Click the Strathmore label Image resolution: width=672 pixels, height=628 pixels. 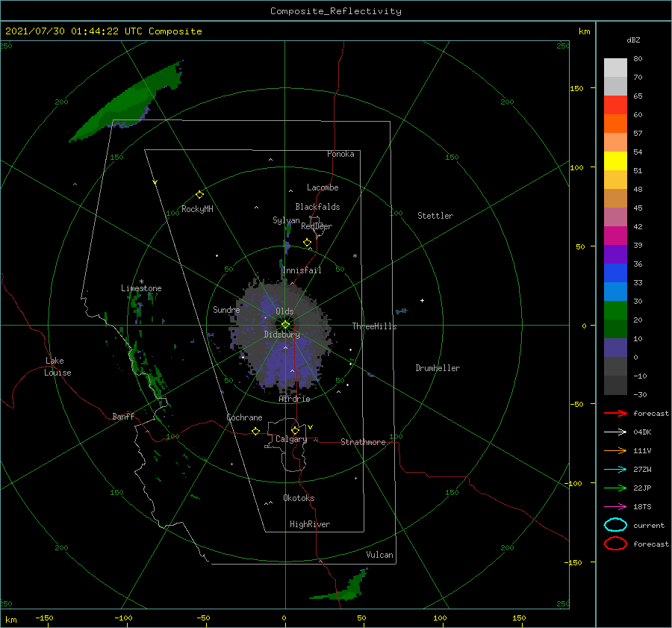[x=363, y=442]
